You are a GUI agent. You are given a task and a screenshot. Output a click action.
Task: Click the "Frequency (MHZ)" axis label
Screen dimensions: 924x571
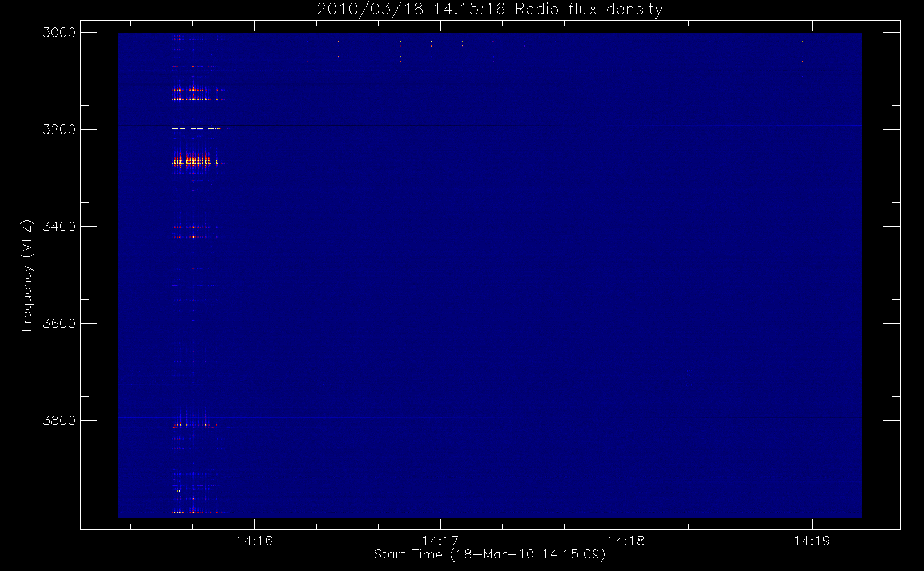tap(26, 275)
